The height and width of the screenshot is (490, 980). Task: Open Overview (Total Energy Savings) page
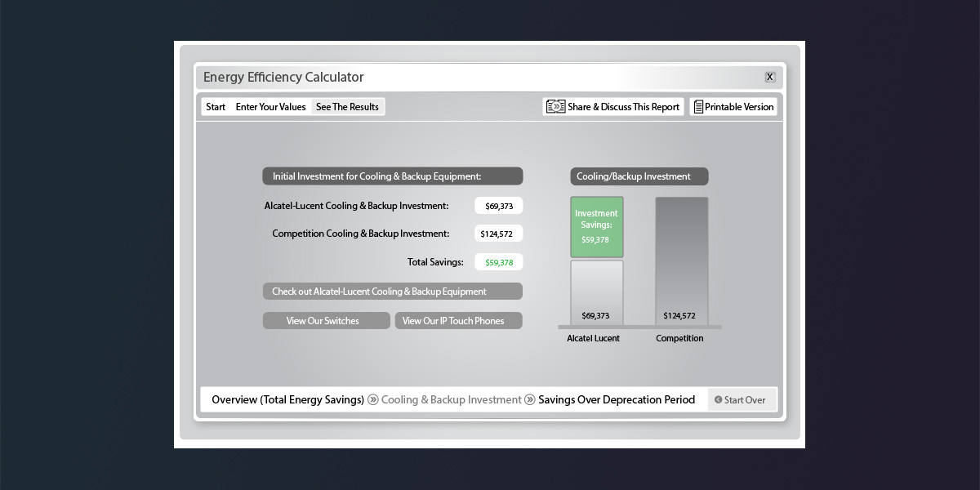[x=287, y=400]
